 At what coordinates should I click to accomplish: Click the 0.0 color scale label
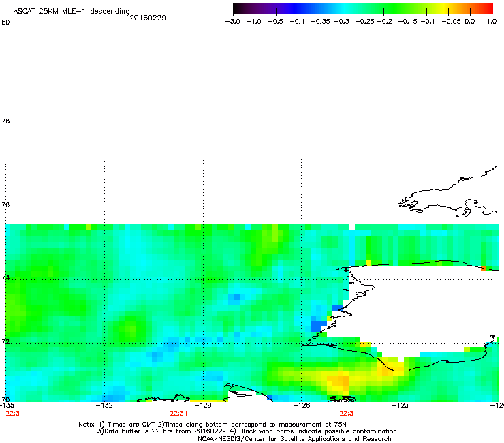pyautogui.click(x=470, y=22)
